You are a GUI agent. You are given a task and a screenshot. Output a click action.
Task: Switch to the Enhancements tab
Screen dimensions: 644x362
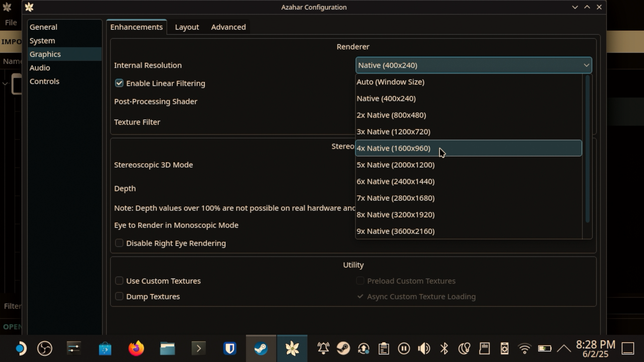coord(137,27)
